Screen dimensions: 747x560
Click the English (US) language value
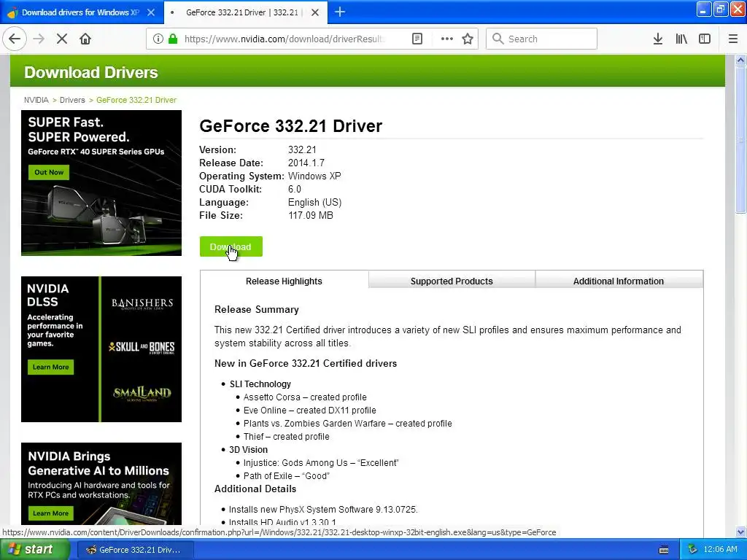315,203
